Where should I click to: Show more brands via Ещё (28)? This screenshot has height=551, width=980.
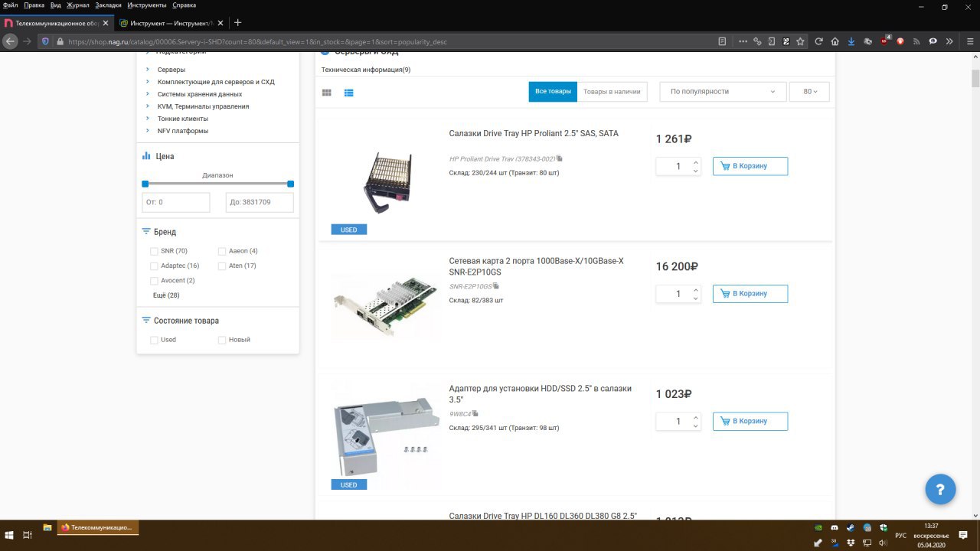pos(166,295)
